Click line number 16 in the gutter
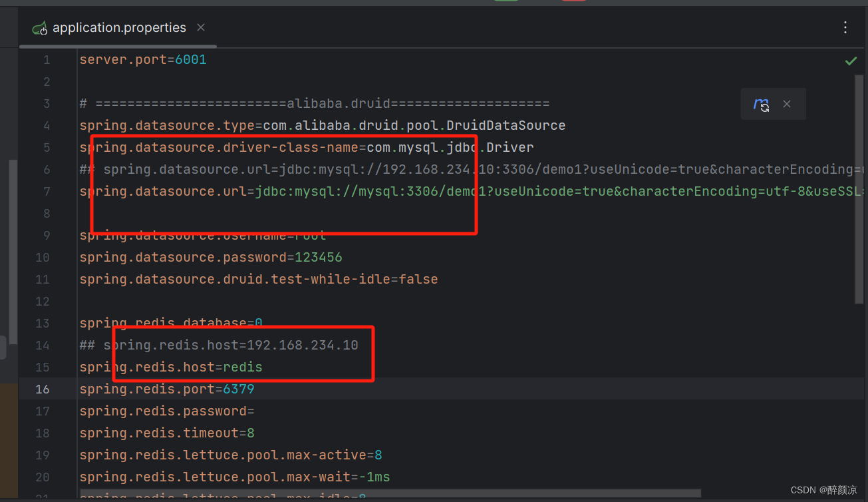 point(43,389)
